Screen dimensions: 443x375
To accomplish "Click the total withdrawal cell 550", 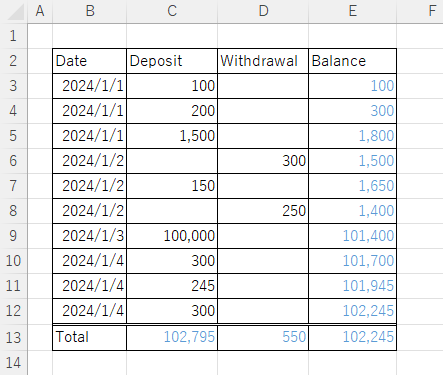I will pos(263,337).
